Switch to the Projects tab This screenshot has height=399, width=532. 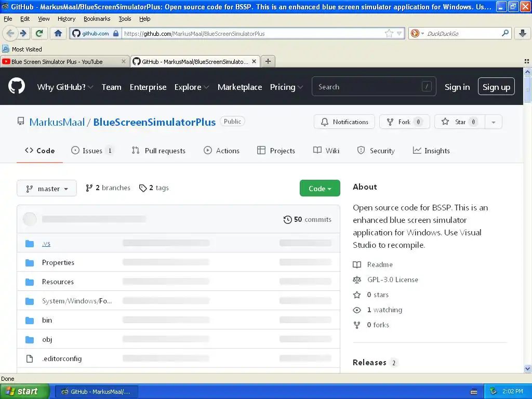[276, 151]
